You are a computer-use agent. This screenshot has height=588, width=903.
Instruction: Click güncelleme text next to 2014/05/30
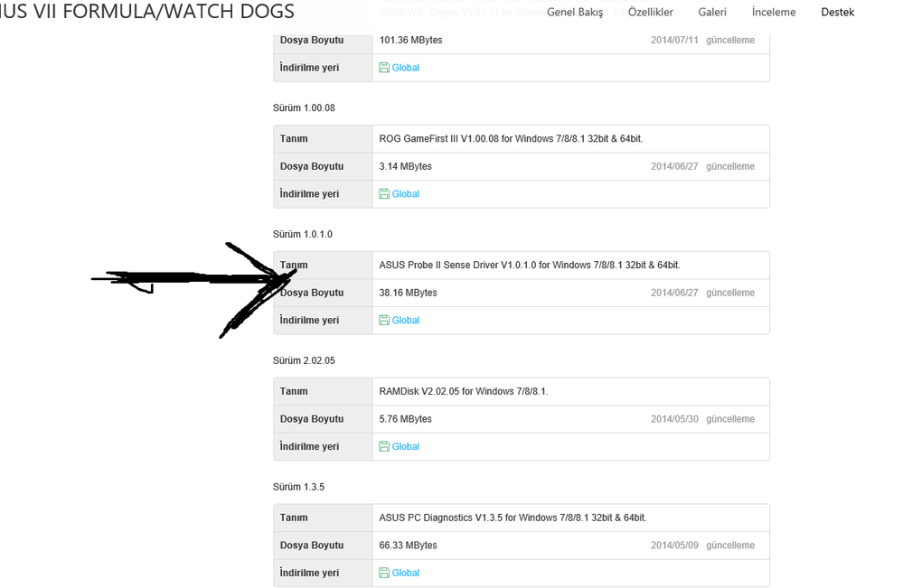pos(730,419)
